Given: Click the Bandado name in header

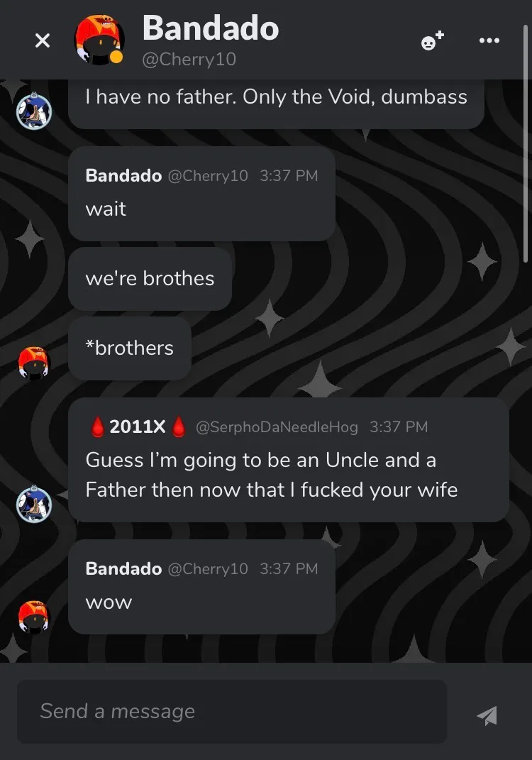Looking at the screenshot, I should [x=211, y=28].
